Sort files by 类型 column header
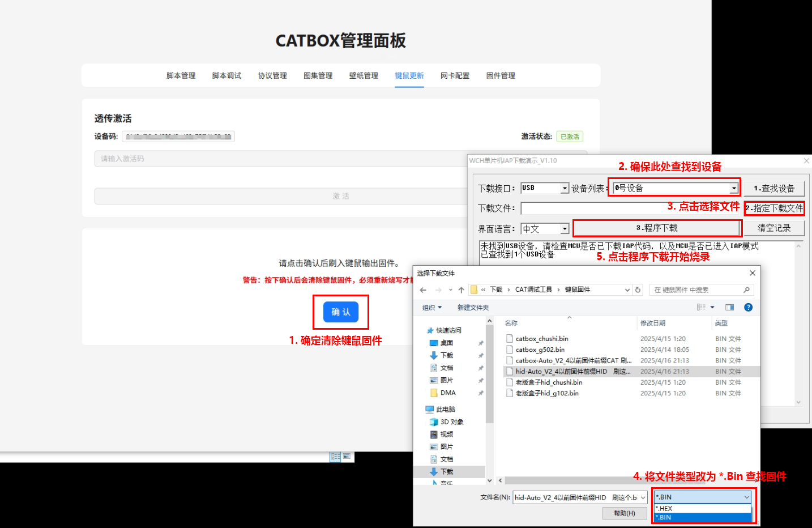812x528 pixels. (721, 323)
